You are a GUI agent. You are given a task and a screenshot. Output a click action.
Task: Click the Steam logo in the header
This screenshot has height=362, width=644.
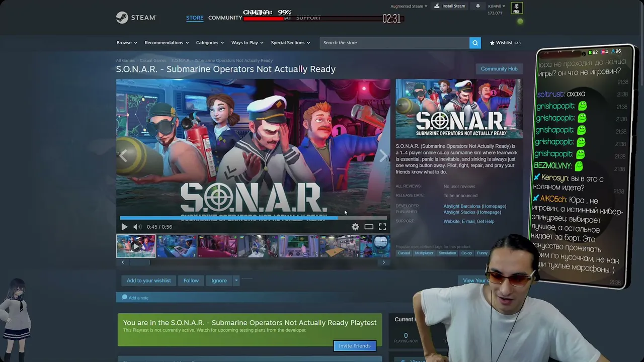pyautogui.click(x=136, y=18)
